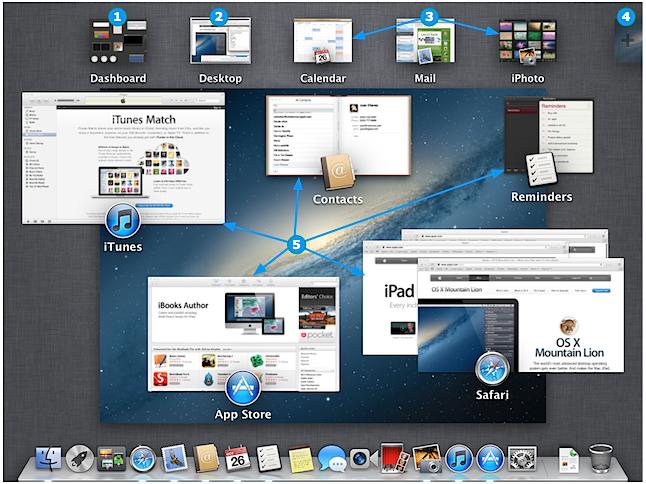
Task: Click the 'Contacts' window label
Action: tap(338, 199)
